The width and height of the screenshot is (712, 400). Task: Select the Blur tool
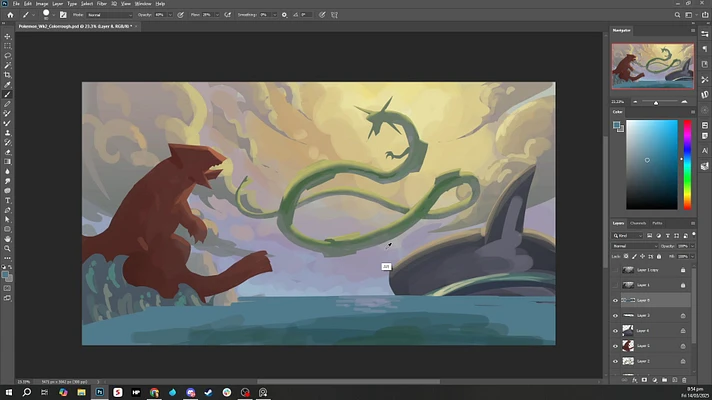tap(7, 172)
